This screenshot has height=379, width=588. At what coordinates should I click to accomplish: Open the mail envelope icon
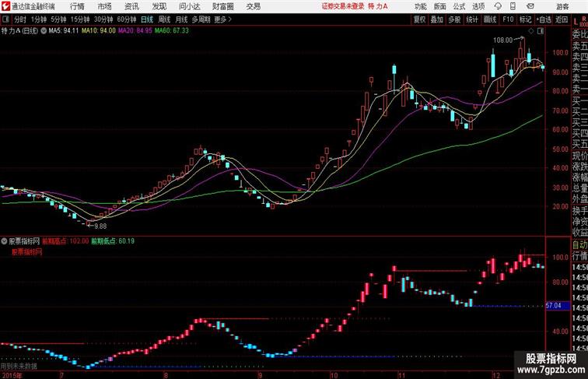(530, 6)
